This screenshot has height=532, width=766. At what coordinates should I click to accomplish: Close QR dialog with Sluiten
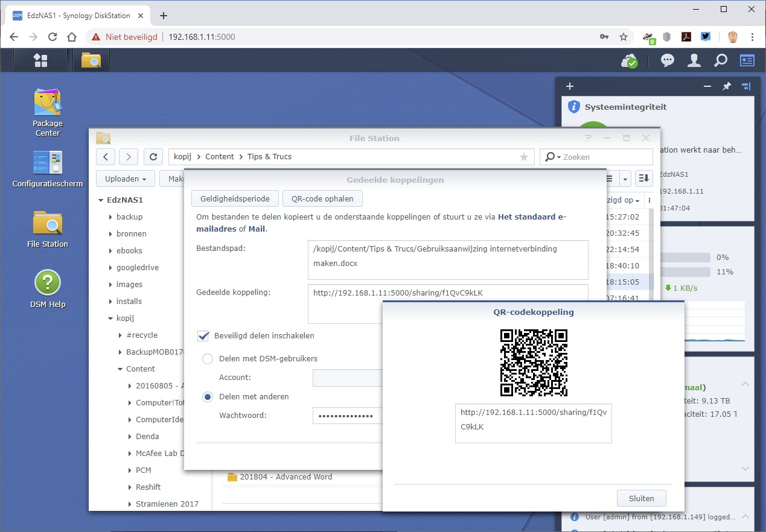[641, 498]
